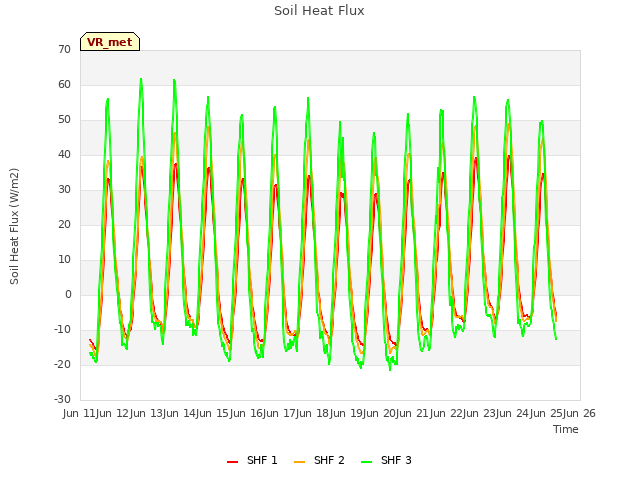Click the -20 y-axis tick label
The image size is (640, 480).
point(62,364)
